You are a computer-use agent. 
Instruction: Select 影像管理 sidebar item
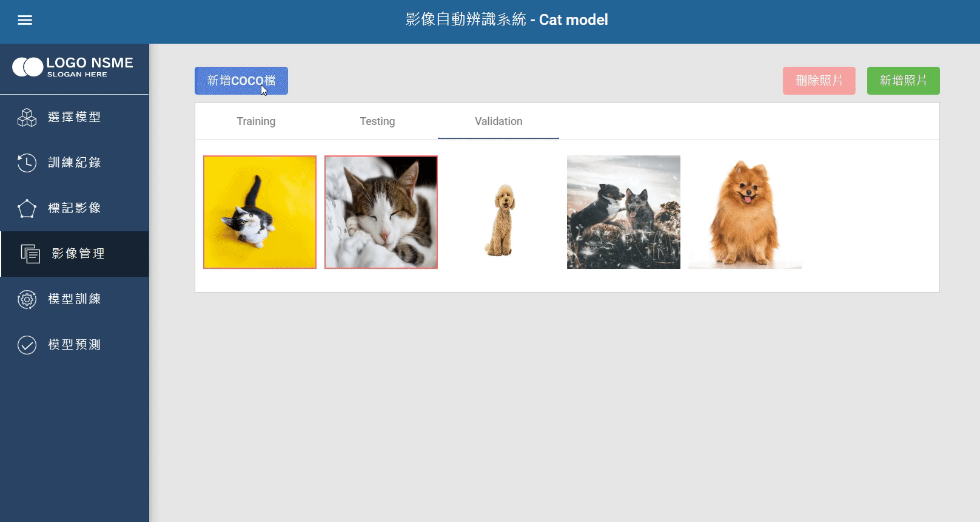tap(75, 254)
